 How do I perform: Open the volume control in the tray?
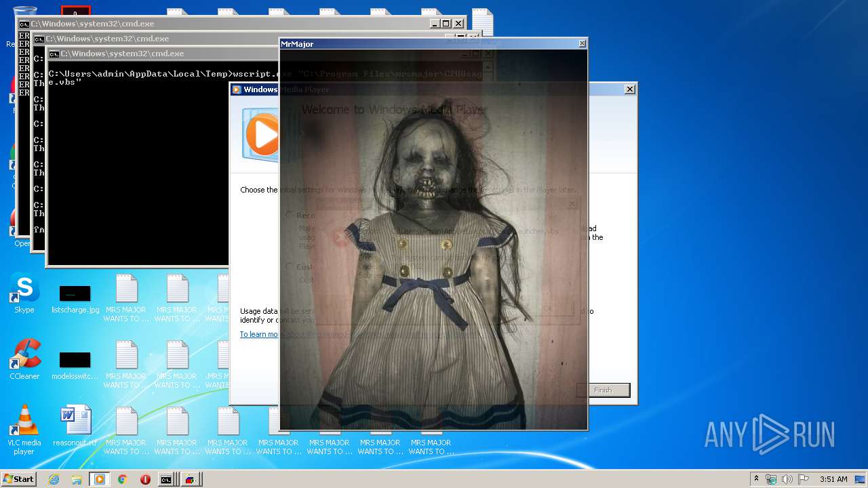point(787,479)
